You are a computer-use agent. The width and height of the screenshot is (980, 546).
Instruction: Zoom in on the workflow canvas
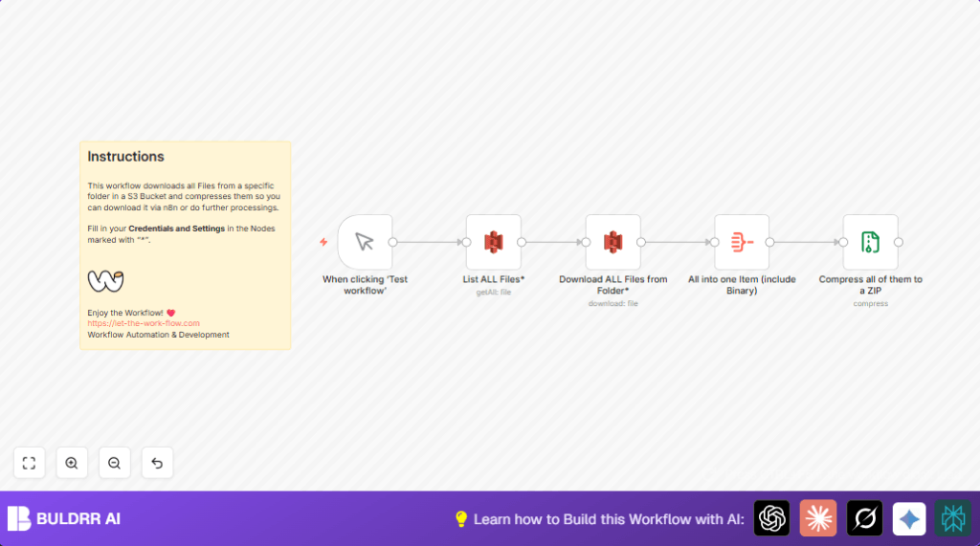point(72,463)
